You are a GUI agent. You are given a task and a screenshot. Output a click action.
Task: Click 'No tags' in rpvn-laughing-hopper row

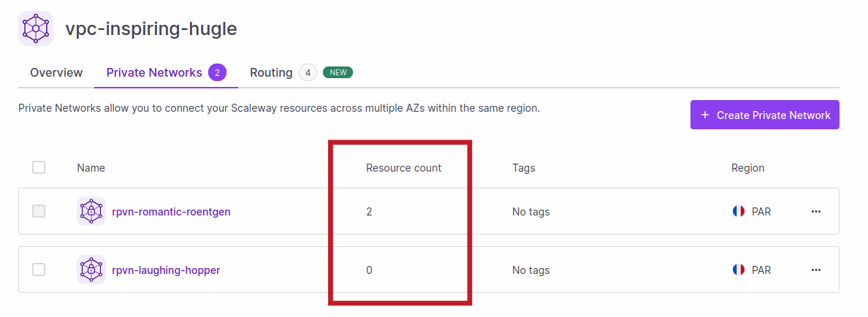pos(531,270)
